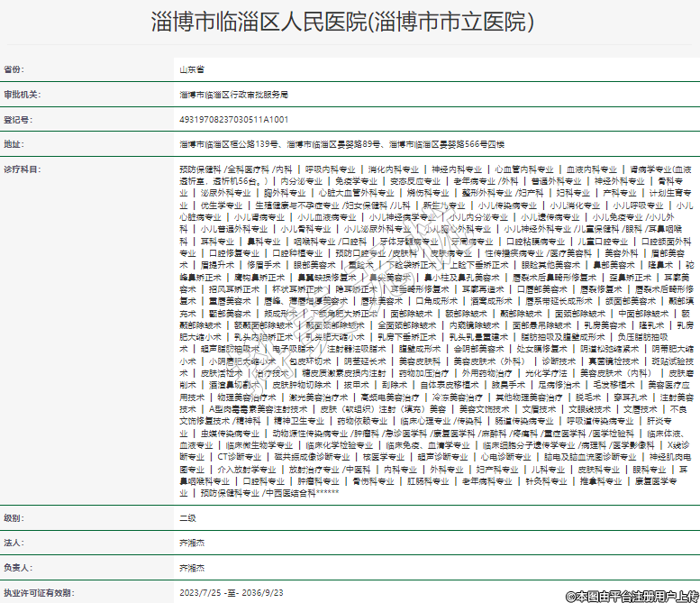The width and height of the screenshot is (700, 603).
Task: Click the 地址 row label
Action: 14,144
